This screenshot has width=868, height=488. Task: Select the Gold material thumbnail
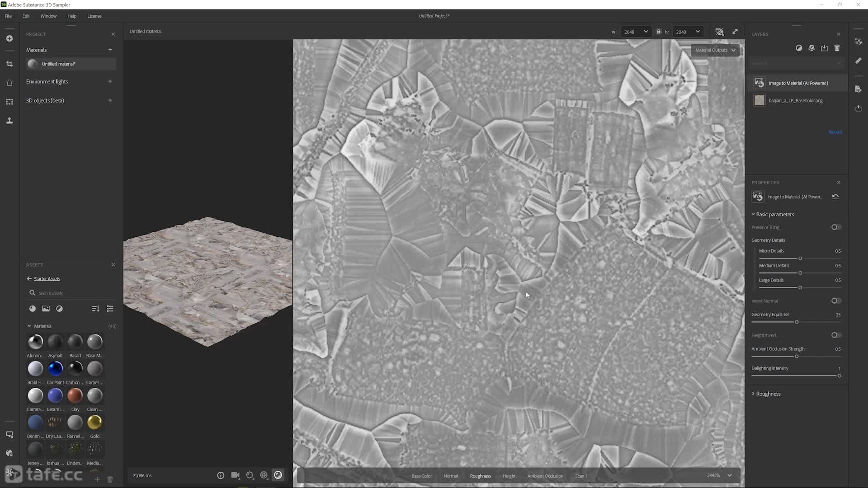(94, 422)
